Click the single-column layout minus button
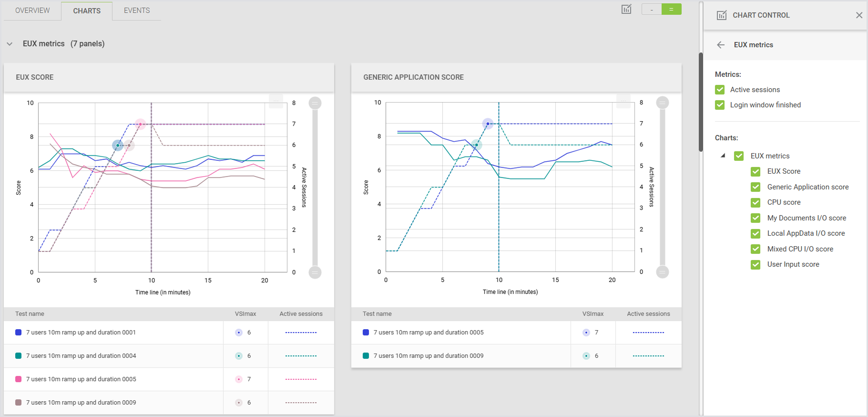 [x=652, y=9]
